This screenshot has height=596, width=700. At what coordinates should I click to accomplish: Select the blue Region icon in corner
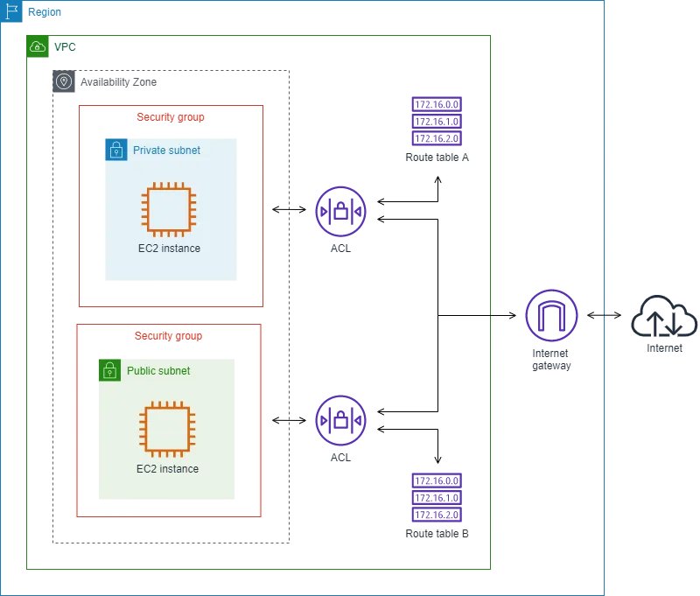[10, 12]
